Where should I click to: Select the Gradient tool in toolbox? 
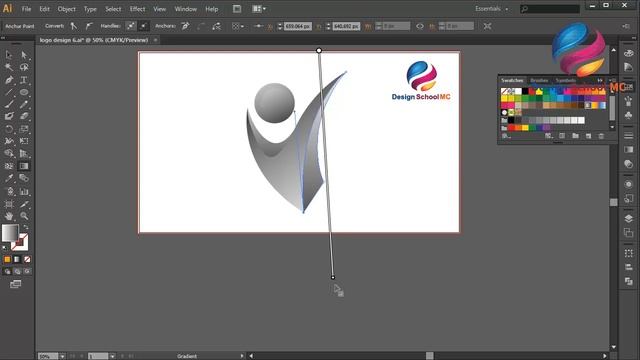point(24,166)
